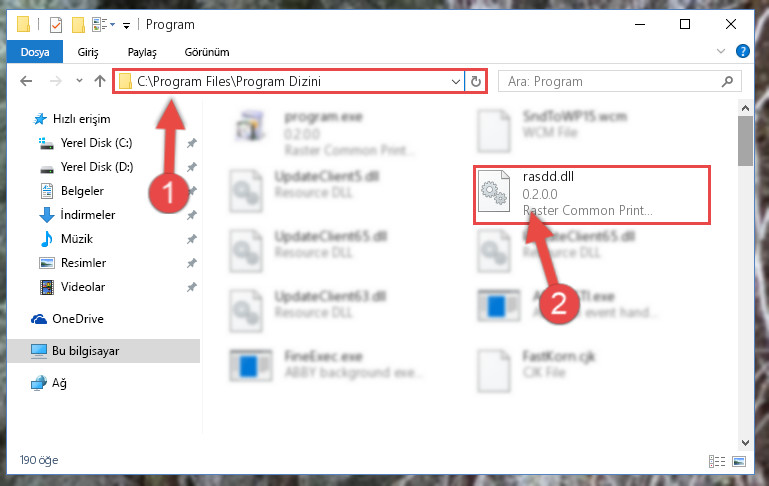Toggle the pin next to Videolar
This screenshot has width=769, height=486.
pos(192,287)
